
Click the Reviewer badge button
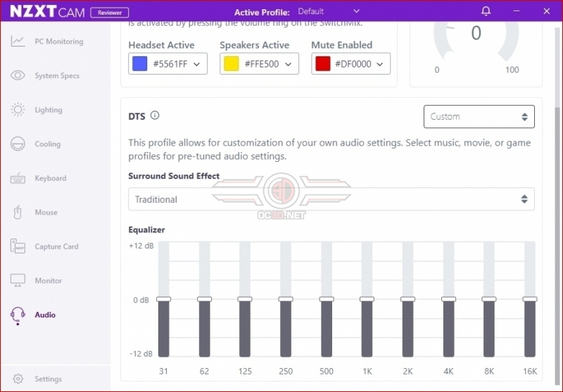click(110, 13)
